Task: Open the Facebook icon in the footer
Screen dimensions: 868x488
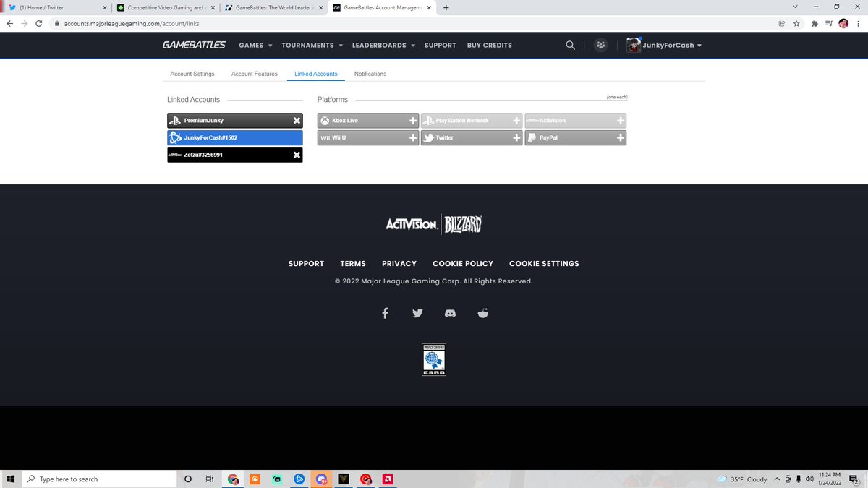Action: [x=385, y=313]
